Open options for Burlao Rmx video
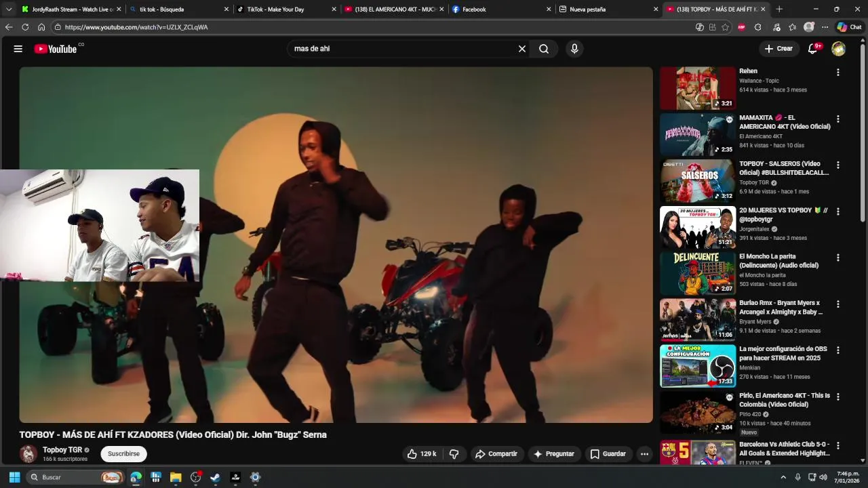The height and width of the screenshot is (488, 868). point(837,304)
